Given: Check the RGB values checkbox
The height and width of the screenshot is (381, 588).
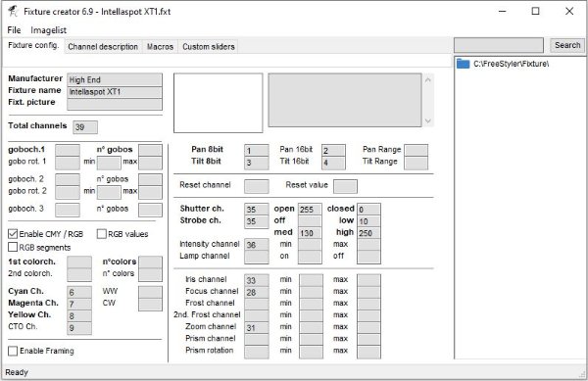Looking at the screenshot, I should pos(102,234).
